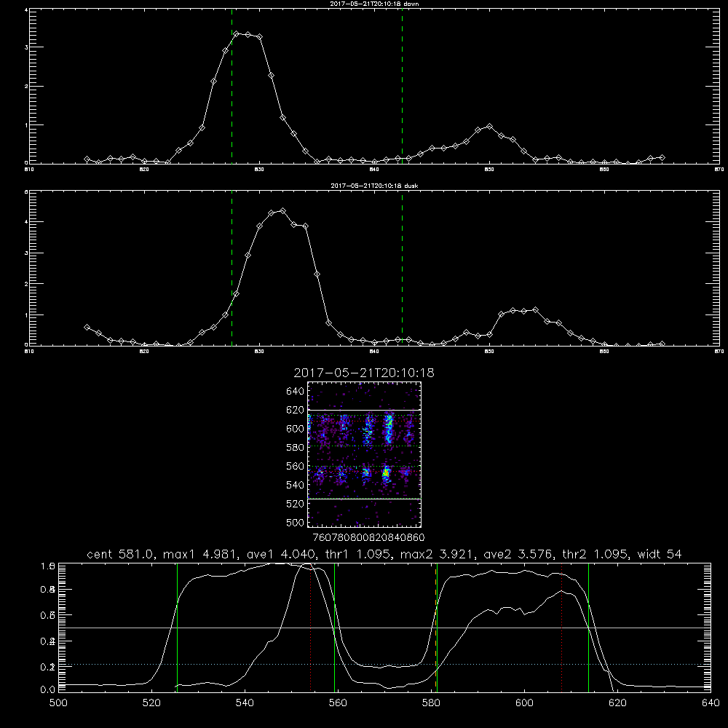Click the 560 label on the image y-axis

(x=295, y=466)
